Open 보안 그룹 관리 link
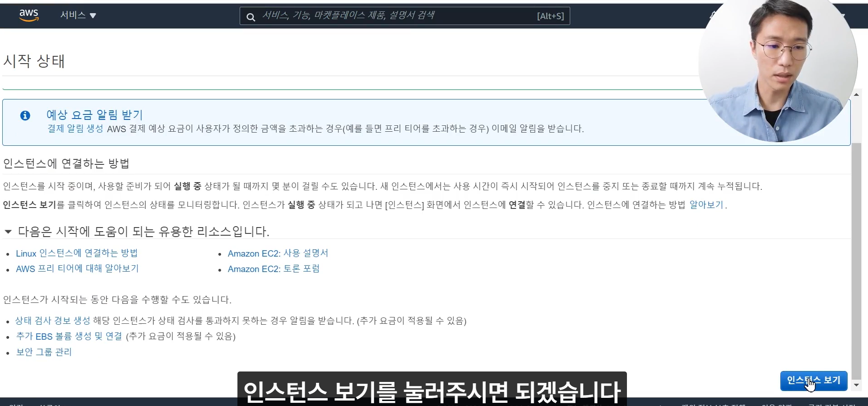Viewport: 868px width, 406px height. 44,352
